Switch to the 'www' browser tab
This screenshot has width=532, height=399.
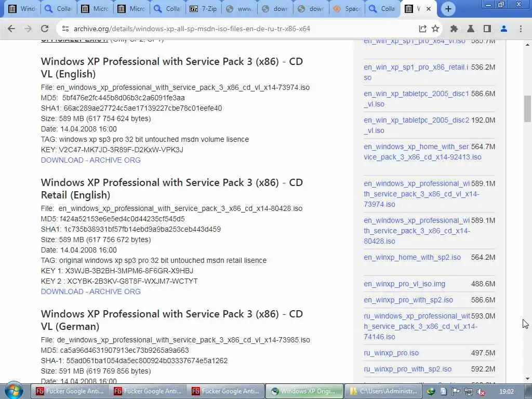239,9
